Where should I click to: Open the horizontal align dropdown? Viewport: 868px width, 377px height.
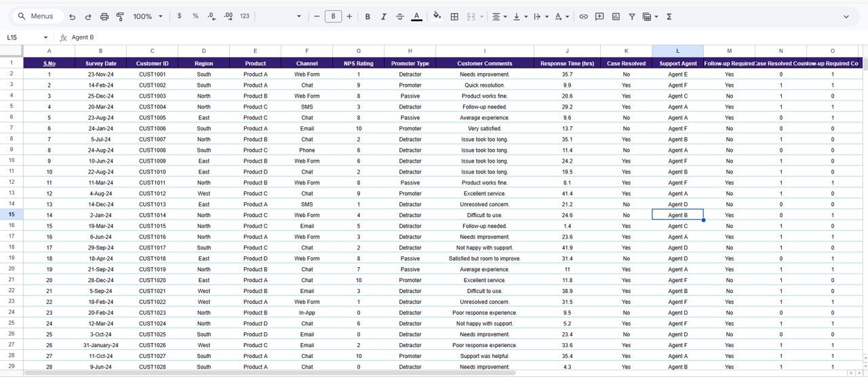click(499, 16)
